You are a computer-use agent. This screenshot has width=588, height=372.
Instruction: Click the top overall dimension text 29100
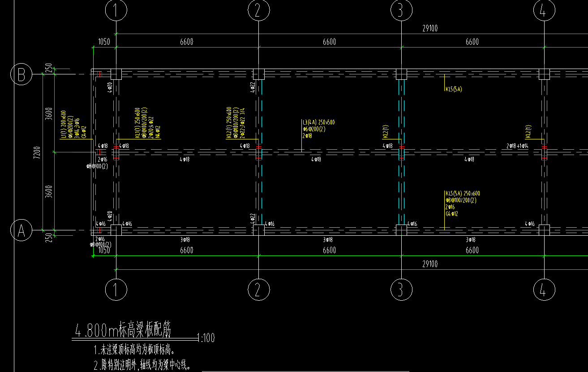tap(430, 28)
